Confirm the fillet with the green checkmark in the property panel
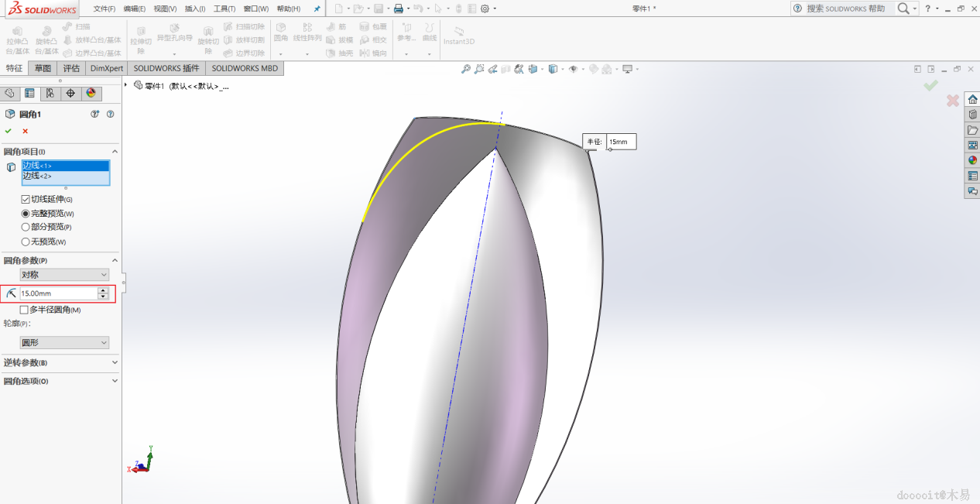 [9, 131]
